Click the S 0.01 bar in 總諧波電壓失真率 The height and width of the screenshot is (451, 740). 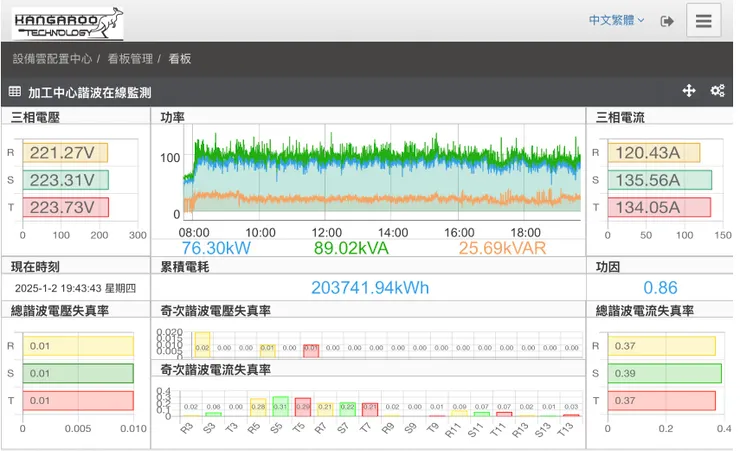tap(78, 374)
